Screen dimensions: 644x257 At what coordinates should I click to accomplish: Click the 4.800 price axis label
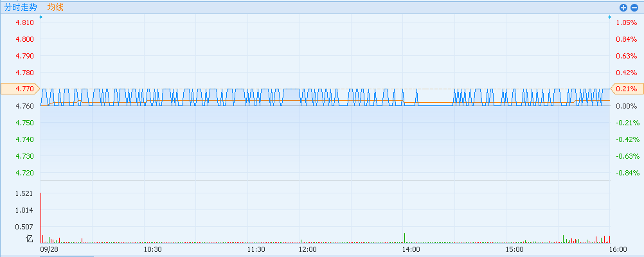pos(24,39)
